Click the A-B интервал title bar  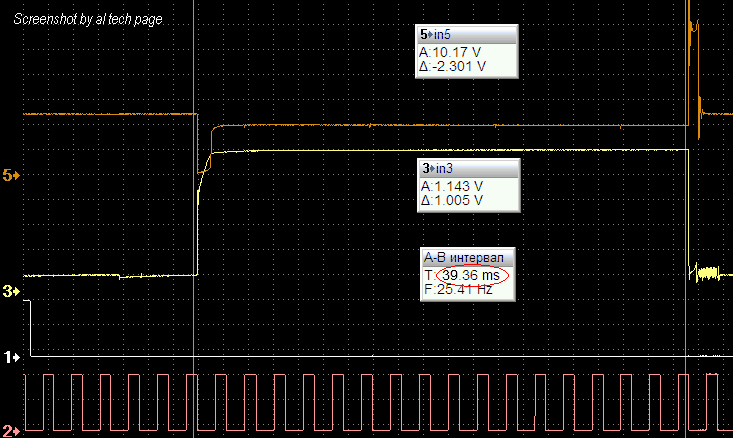[467, 256]
